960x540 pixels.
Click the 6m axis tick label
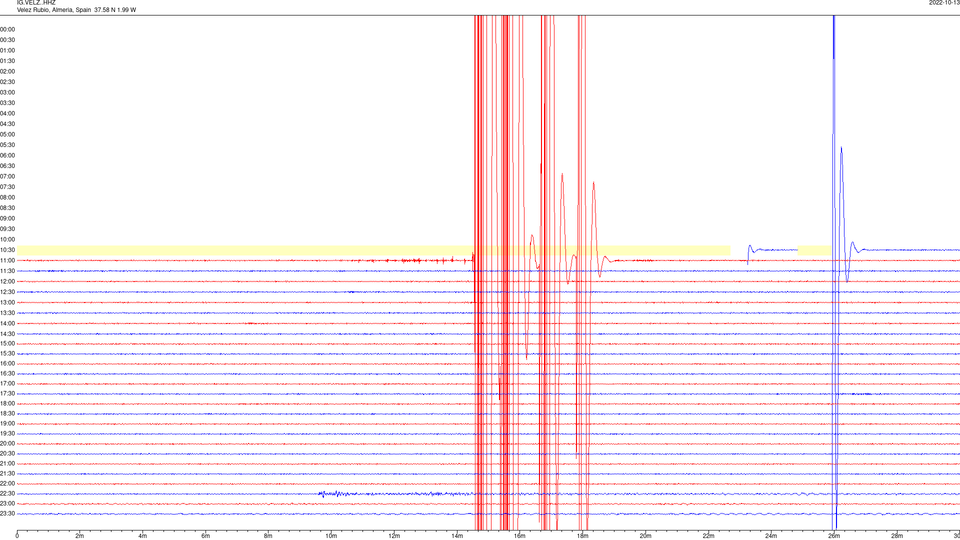pos(206,536)
